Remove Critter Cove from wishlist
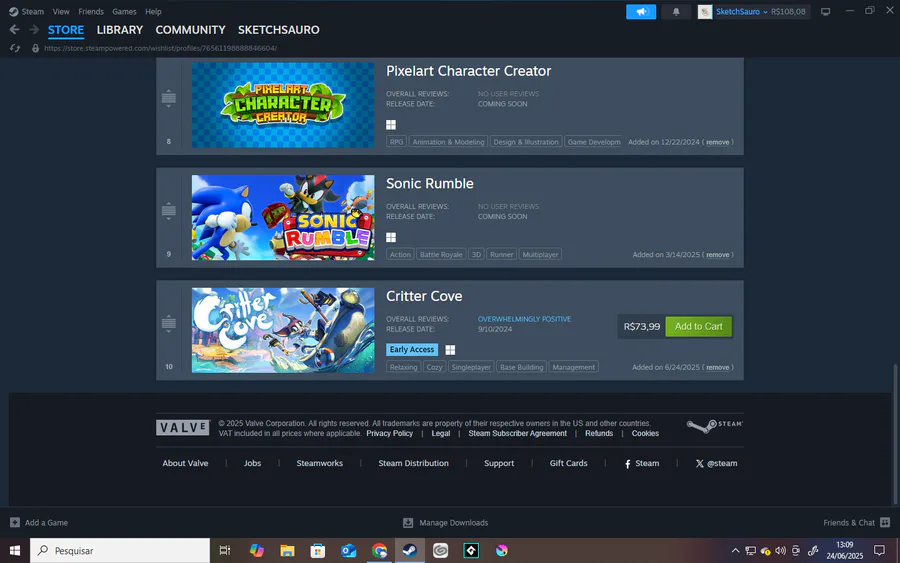900x563 pixels. click(x=717, y=367)
